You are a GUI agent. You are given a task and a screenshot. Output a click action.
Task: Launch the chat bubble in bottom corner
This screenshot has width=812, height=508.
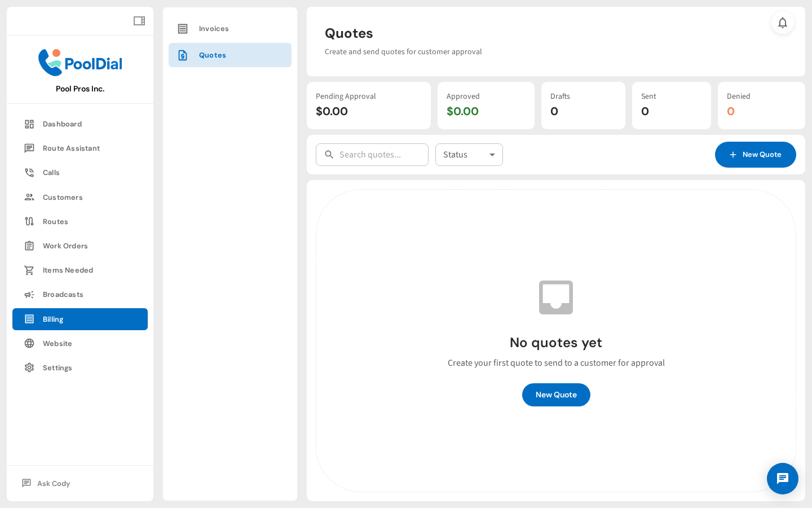tap(783, 479)
